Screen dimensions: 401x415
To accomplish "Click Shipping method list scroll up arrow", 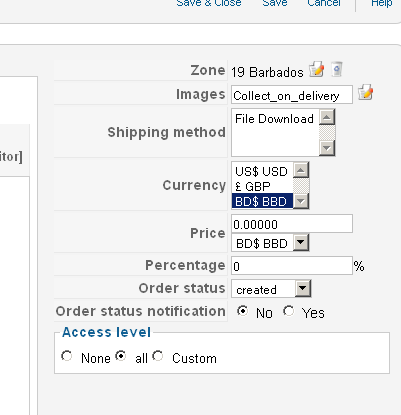I will pyautogui.click(x=327, y=117).
